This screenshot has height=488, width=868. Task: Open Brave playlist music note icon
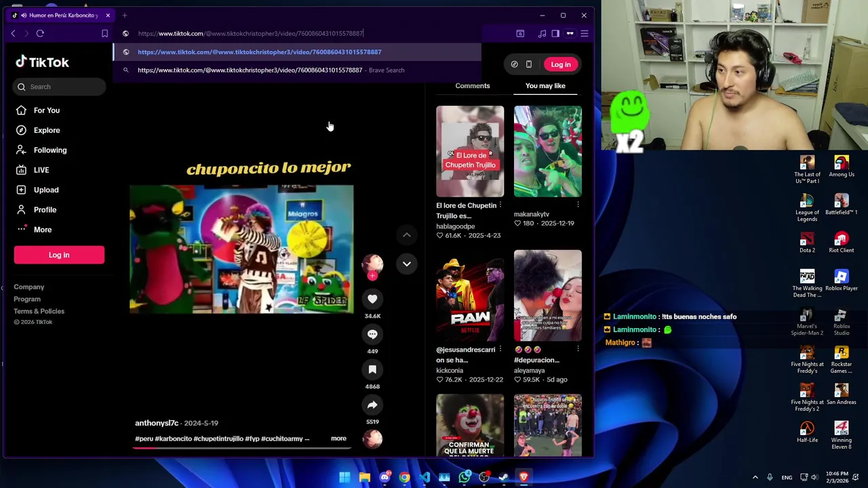tap(541, 33)
